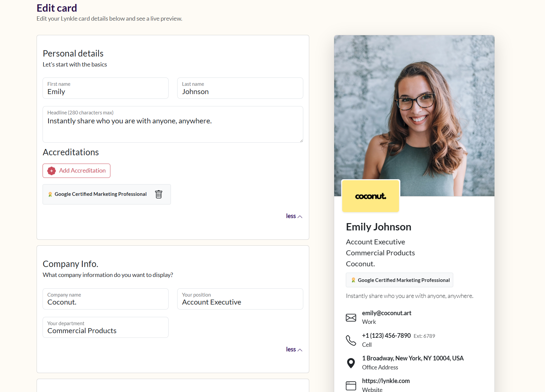This screenshot has height=392, width=545.
Task: Click the envelope email icon in card preview
Action: 351,318
